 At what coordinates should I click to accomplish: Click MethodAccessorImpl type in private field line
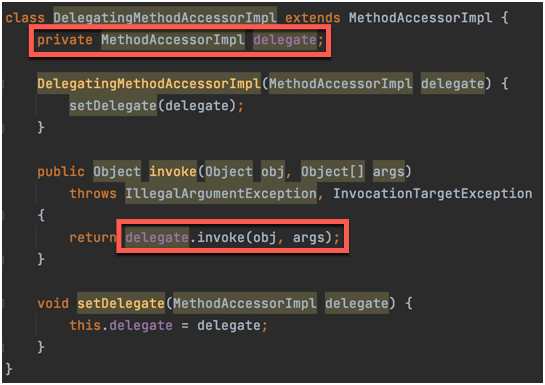click(173, 40)
